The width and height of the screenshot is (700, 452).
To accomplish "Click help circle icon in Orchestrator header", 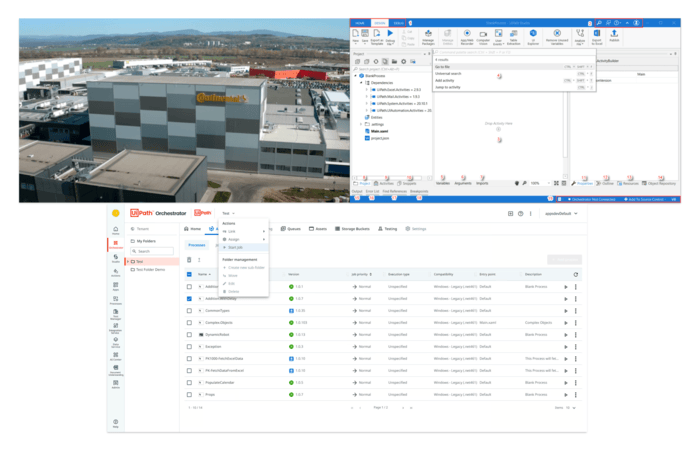I will [521, 213].
